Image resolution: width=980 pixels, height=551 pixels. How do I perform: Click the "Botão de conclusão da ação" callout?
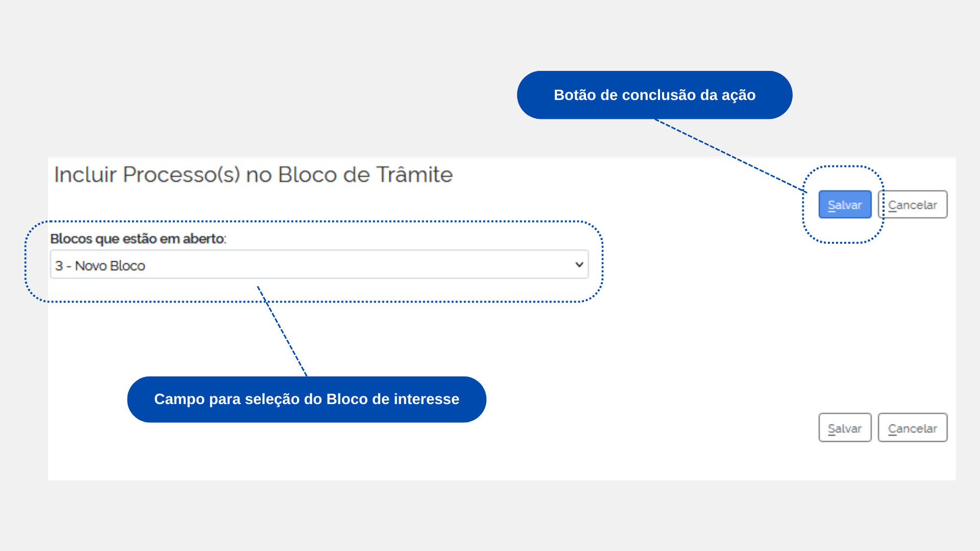(x=654, y=95)
